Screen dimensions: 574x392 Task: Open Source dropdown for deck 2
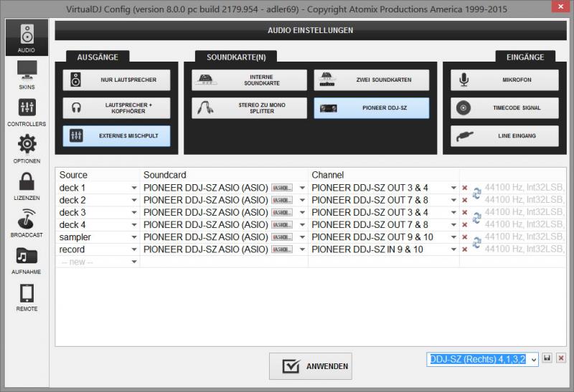134,201
